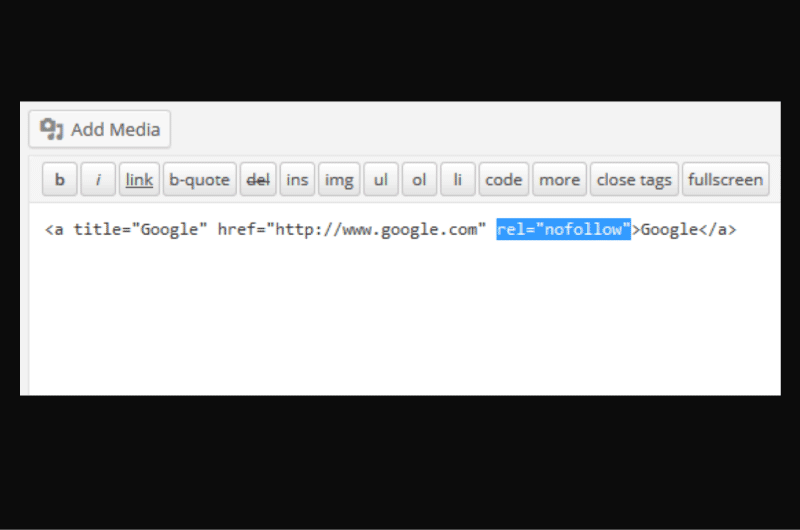Insert ordered list with ol button
800x530 pixels.
419,180
